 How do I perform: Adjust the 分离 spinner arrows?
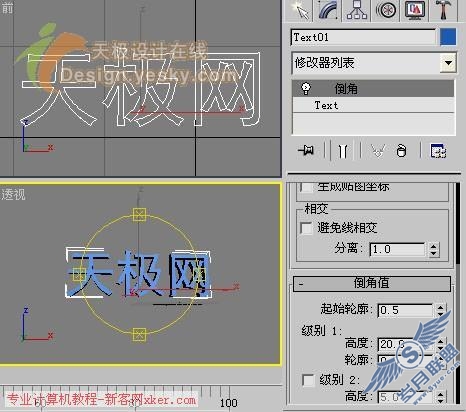coord(433,249)
